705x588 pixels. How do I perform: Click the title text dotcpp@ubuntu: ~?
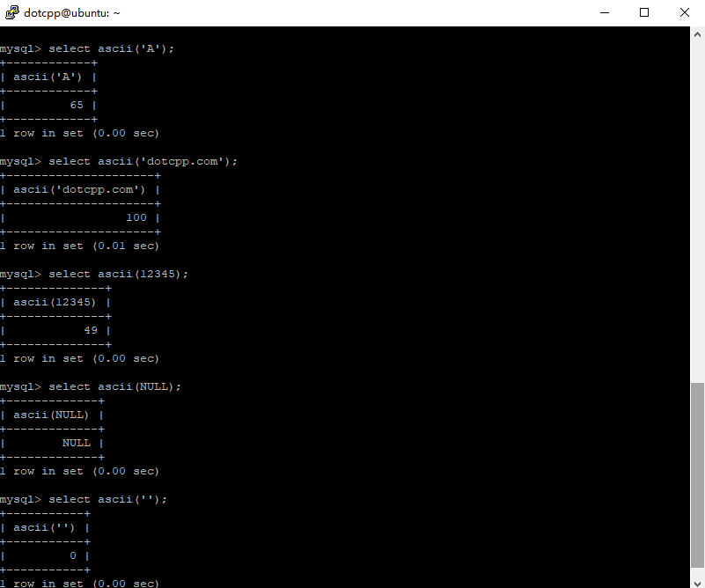point(70,12)
